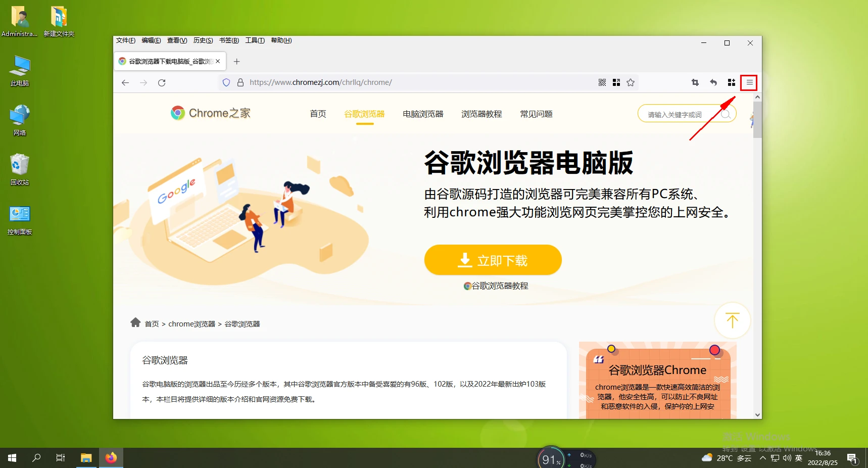Click the back-to-top arrow button
868x468 pixels.
coord(732,320)
